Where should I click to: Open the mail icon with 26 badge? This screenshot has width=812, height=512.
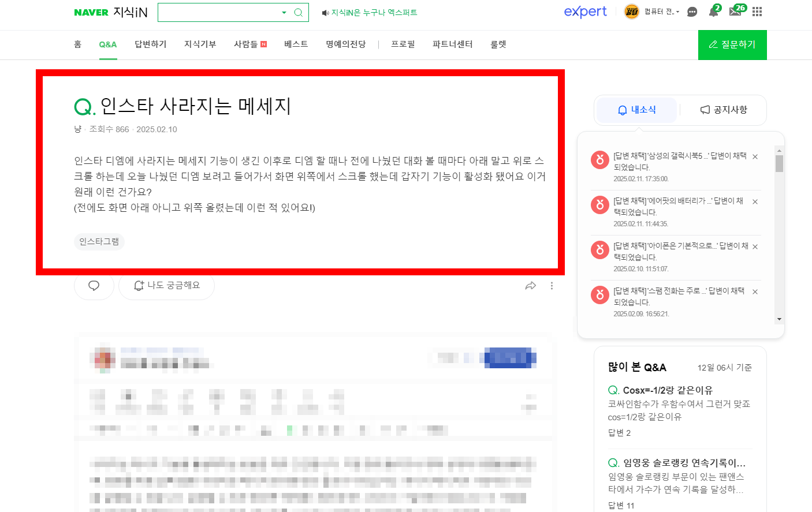point(736,12)
